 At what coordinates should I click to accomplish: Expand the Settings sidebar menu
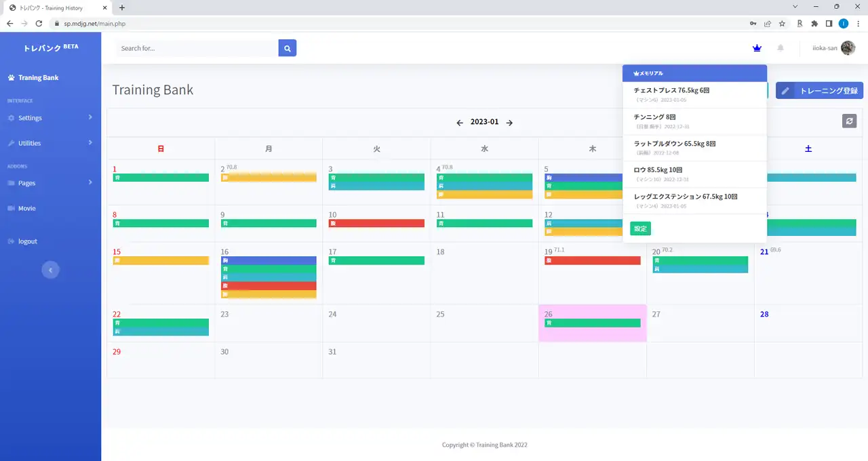(x=50, y=118)
